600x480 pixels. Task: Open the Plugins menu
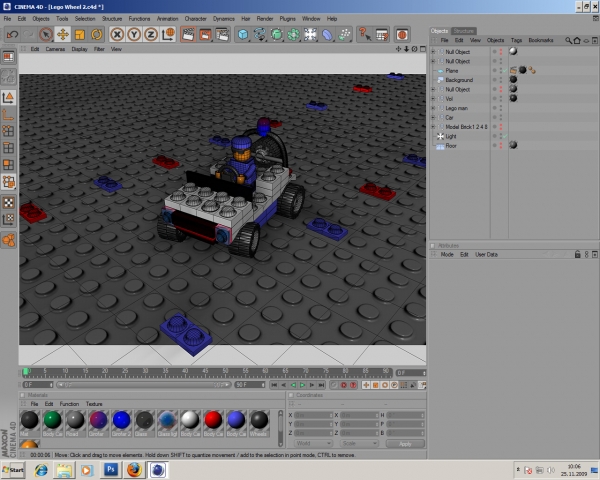click(287, 18)
